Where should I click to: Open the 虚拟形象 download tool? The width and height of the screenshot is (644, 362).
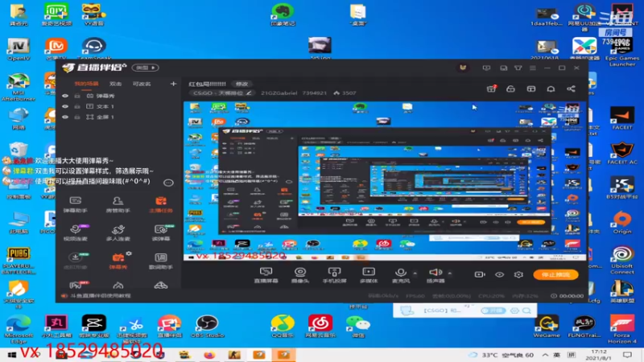click(75, 261)
